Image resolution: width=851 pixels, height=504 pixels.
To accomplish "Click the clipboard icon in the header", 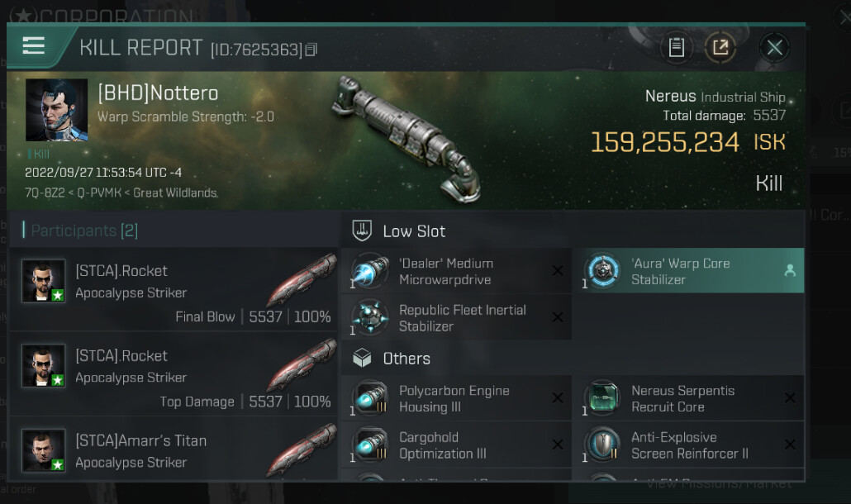I will click(677, 48).
